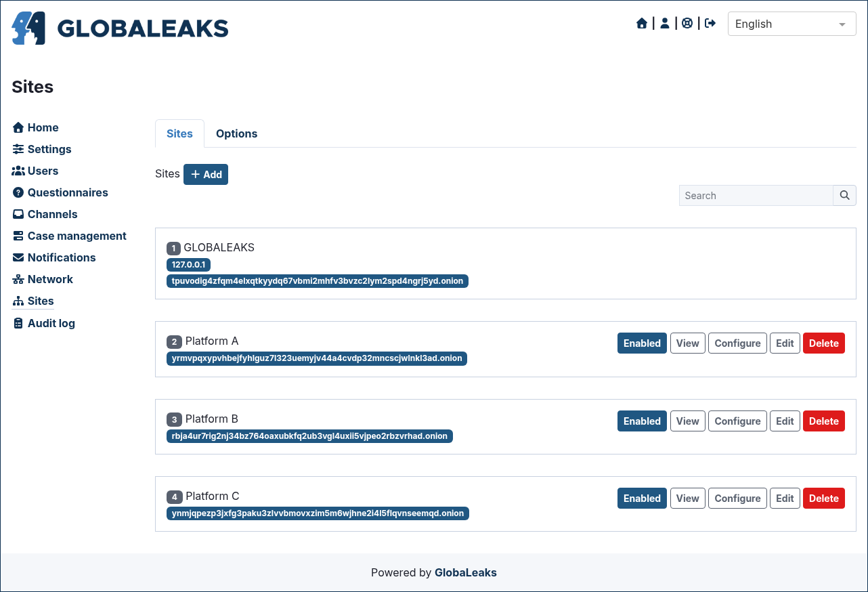Click the GLOBALEAKS site name in list
This screenshot has width=868, height=592.
219,247
